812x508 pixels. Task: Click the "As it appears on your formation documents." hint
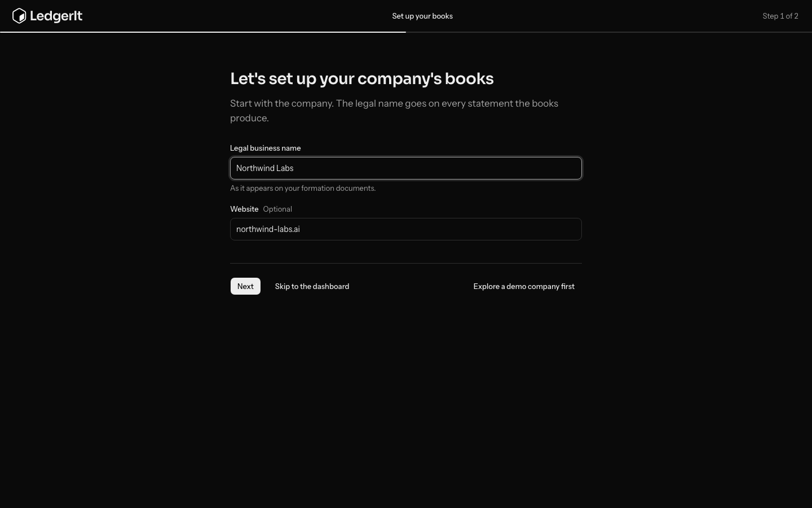click(303, 188)
